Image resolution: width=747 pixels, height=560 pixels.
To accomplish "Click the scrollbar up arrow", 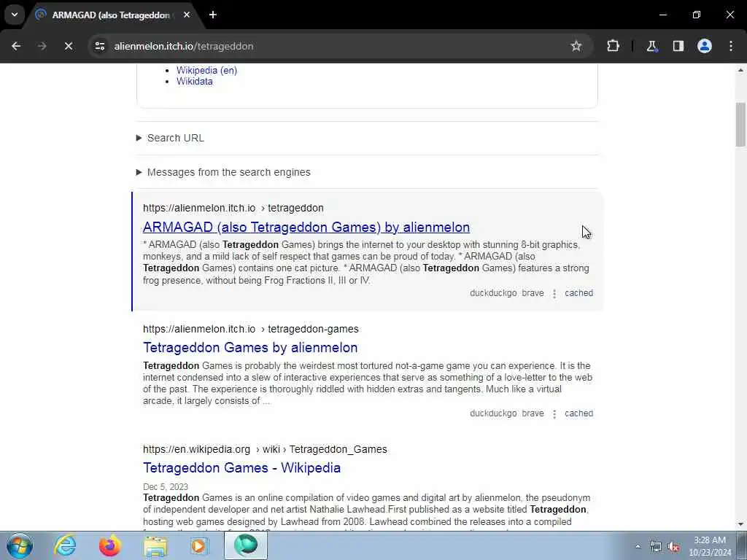I will click(x=740, y=70).
